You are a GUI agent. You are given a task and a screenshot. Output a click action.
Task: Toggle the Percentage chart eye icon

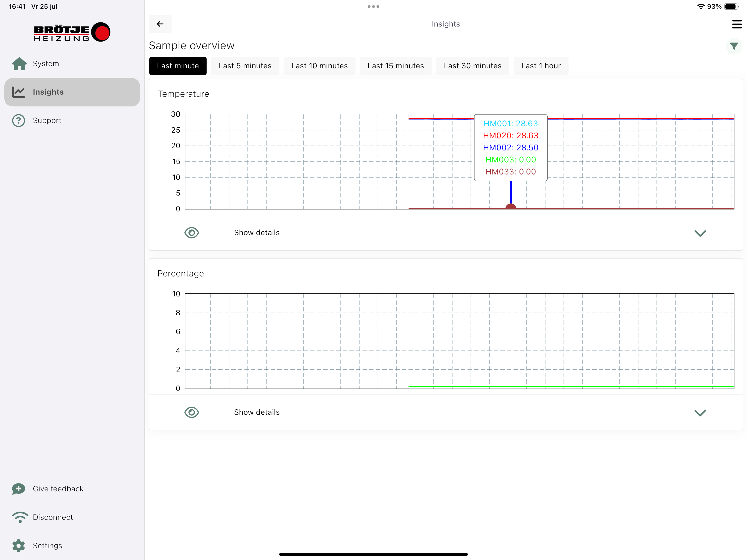click(x=191, y=412)
